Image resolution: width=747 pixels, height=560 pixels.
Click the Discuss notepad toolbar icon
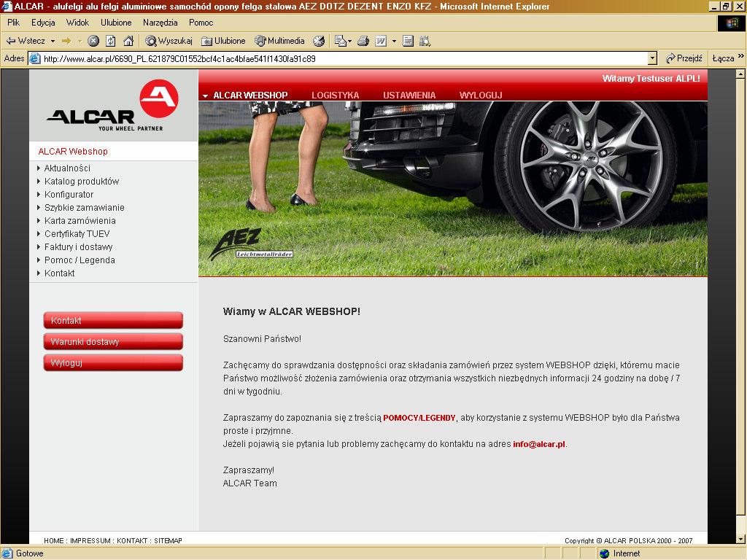click(x=408, y=41)
